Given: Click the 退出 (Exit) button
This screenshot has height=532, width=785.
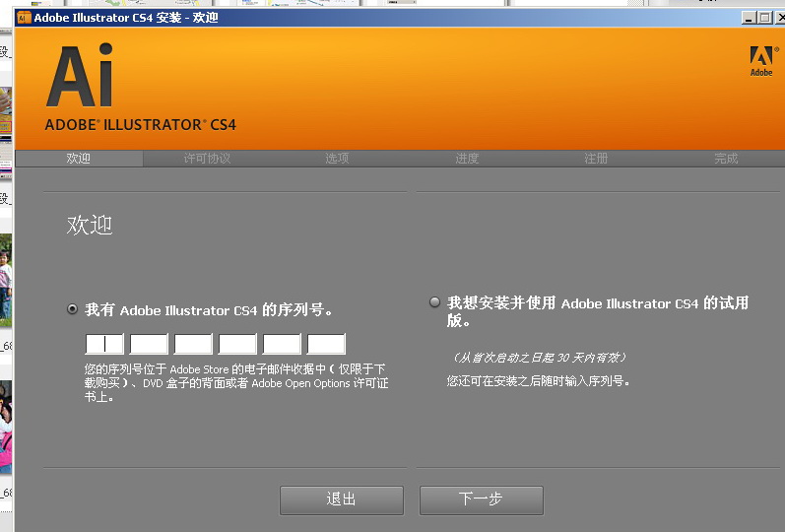Looking at the screenshot, I should 342,499.
